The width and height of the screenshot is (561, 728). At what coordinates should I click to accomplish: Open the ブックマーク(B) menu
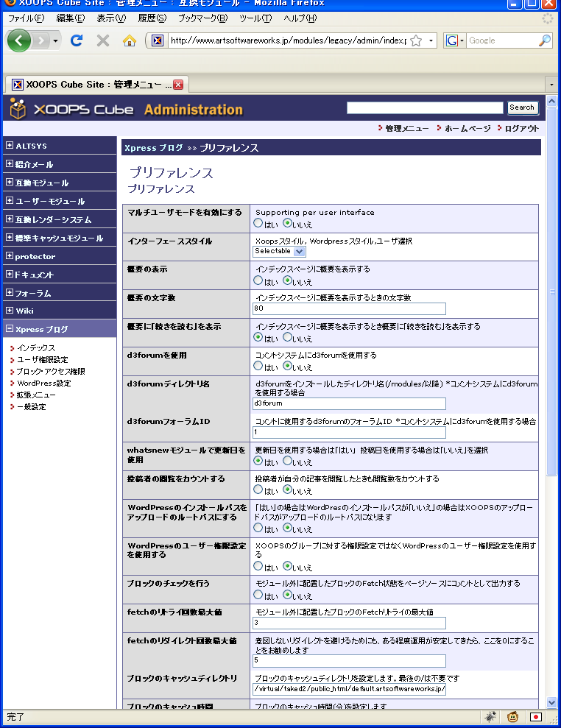pos(202,18)
